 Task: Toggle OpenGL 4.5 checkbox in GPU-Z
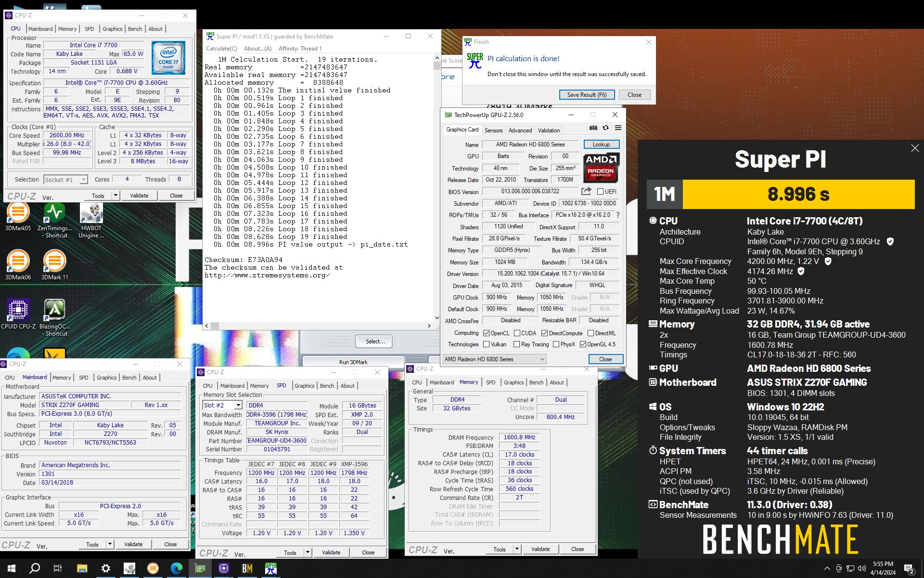(x=583, y=344)
